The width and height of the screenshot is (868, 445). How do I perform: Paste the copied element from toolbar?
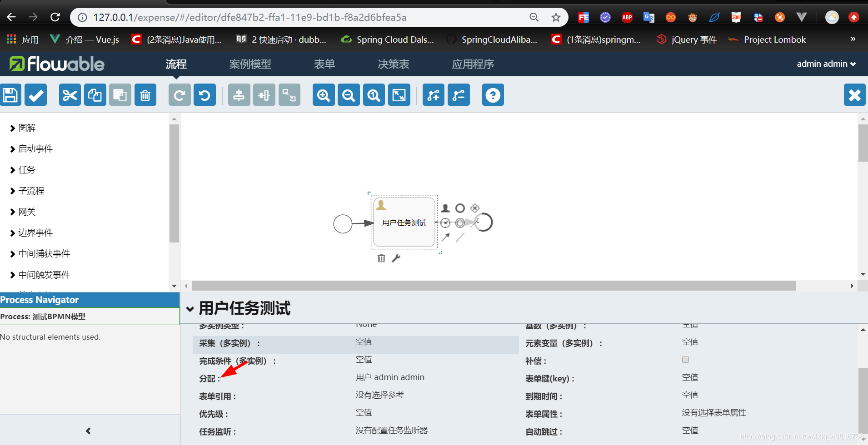(x=120, y=94)
